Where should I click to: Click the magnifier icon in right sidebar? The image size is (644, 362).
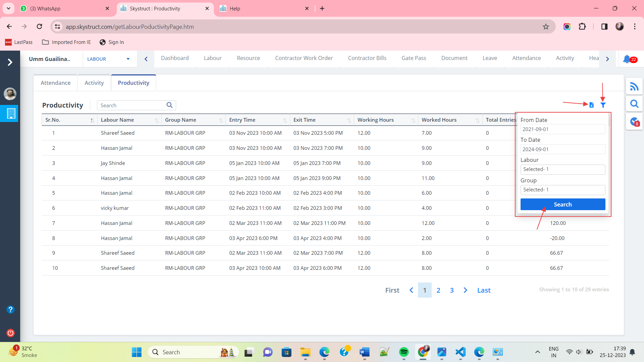tap(634, 104)
